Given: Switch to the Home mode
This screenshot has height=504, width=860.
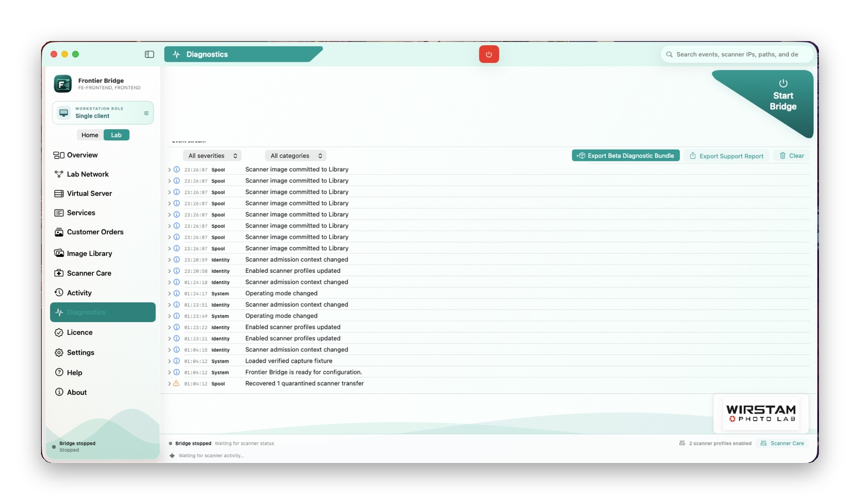Looking at the screenshot, I should (90, 135).
